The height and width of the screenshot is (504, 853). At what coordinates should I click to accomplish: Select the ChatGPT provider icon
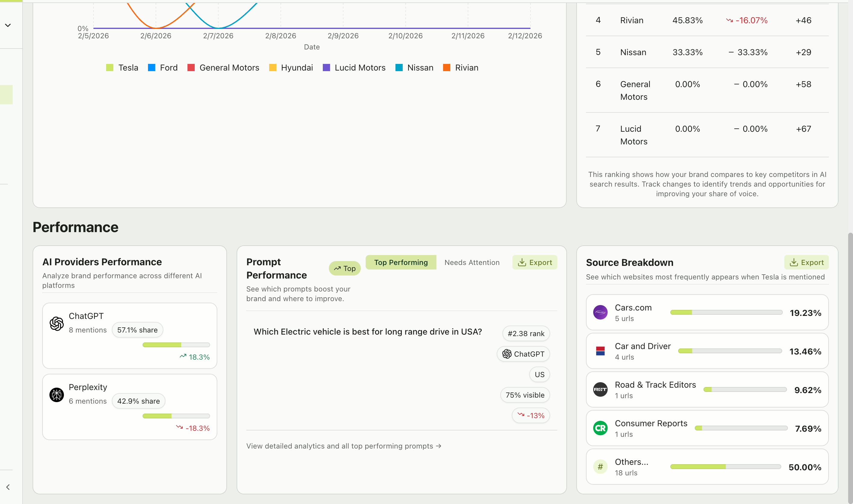click(x=56, y=323)
